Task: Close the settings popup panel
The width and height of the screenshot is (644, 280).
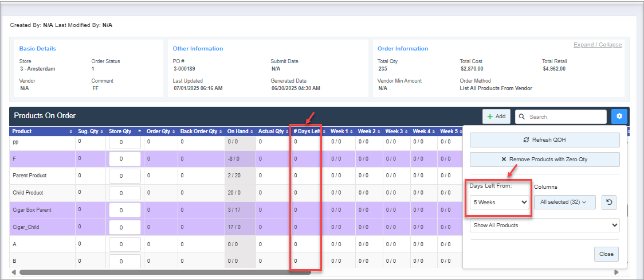Action: coord(606,254)
